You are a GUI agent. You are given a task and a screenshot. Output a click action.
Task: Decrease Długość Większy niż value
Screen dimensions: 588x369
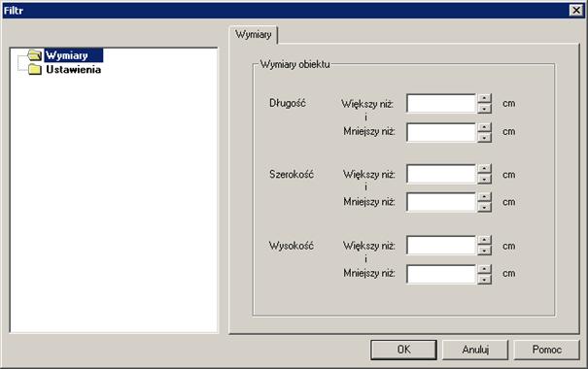point(485,108)
